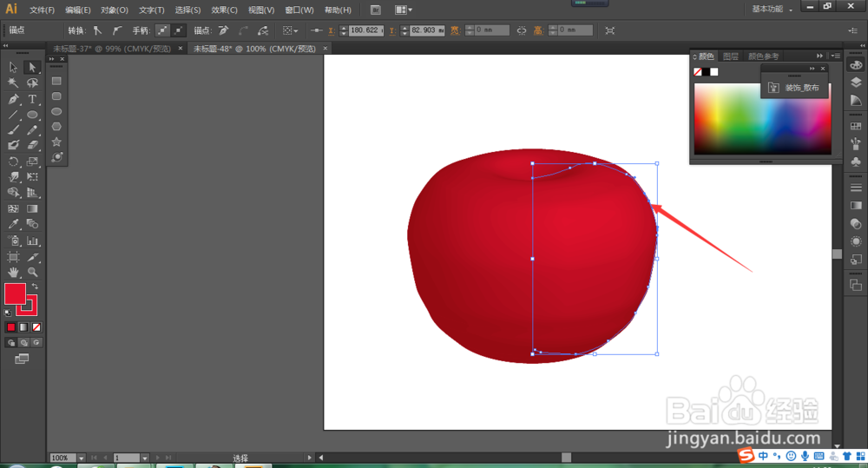Switch to the 颜色参考 panel tab
868x468 pixels.
click(x=763, y=56)
